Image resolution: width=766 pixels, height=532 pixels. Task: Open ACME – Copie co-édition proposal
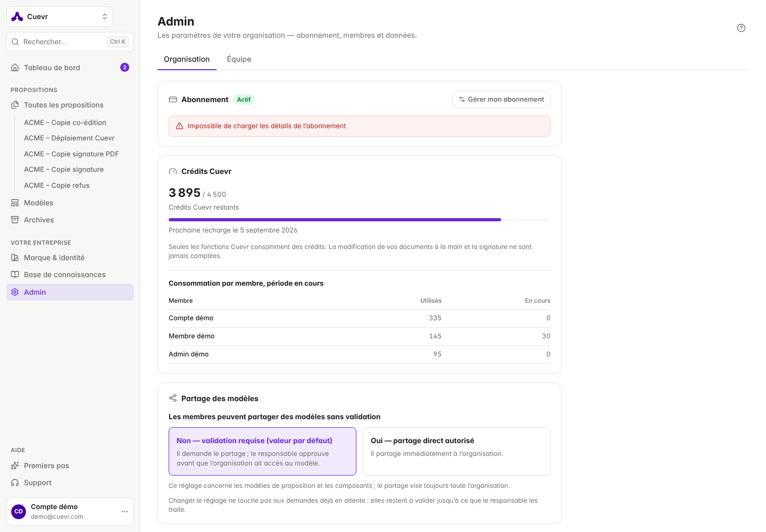(x=65, y=122)
